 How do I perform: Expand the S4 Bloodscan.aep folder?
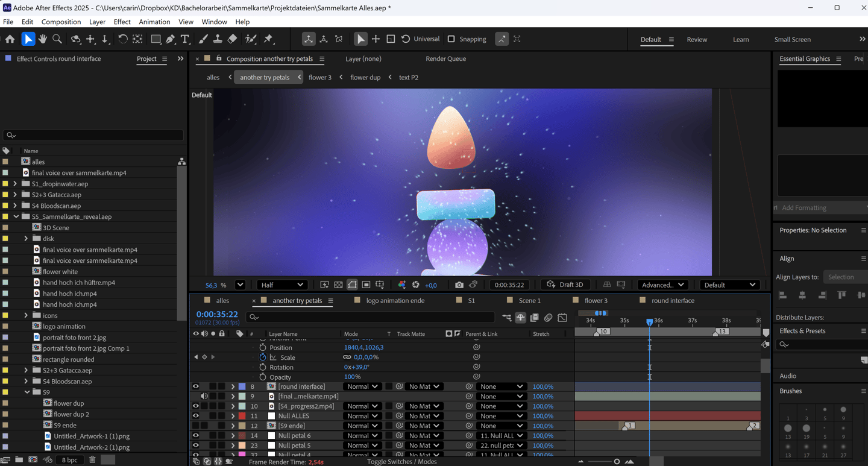click(x=15, y=206)
